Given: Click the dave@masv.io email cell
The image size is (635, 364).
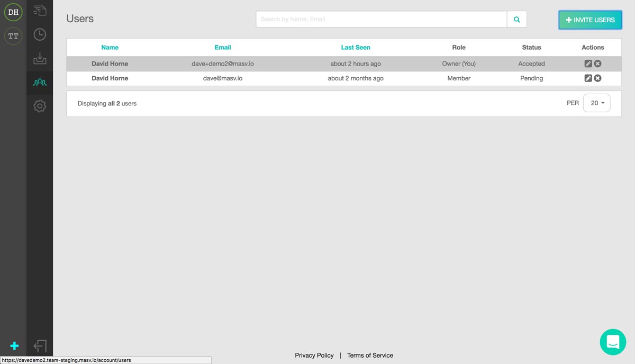Looking at the screenshot, I should pyautogui.click(x=223, y=78).
